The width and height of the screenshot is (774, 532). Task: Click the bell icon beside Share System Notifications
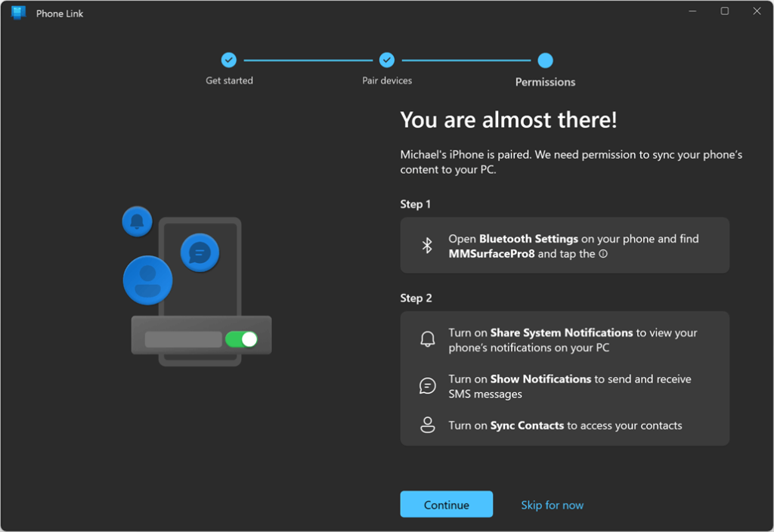tap(427, 340)
